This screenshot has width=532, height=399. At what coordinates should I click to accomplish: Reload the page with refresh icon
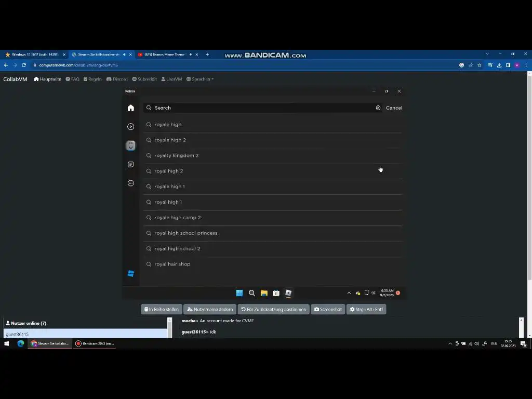click(x=24, y=65)
